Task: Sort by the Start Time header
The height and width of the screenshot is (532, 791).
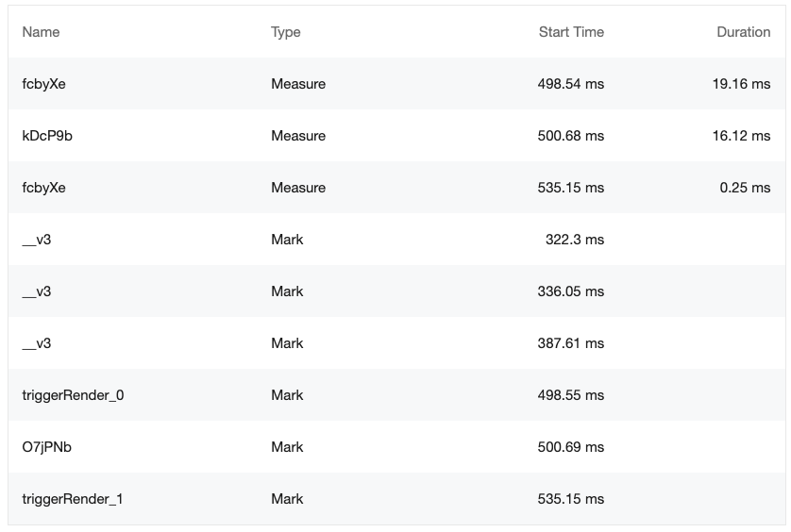Action: pyautogui.click(x=571, y=32)
